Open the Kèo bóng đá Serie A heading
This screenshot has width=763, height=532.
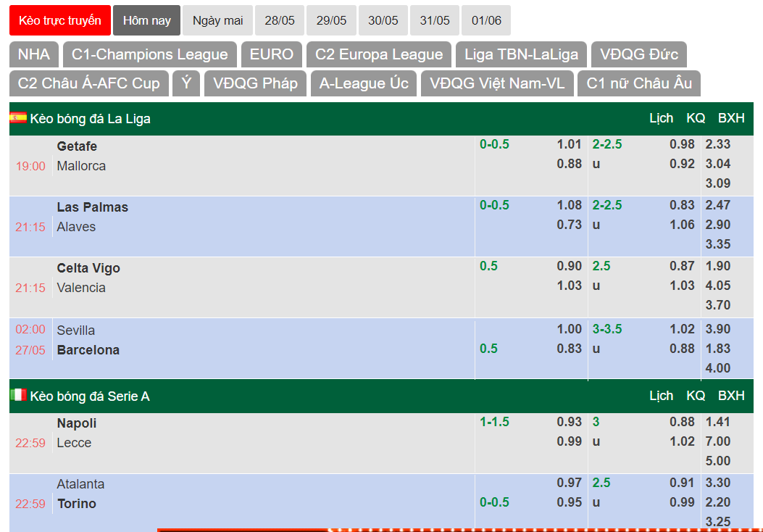pos(90,396)
